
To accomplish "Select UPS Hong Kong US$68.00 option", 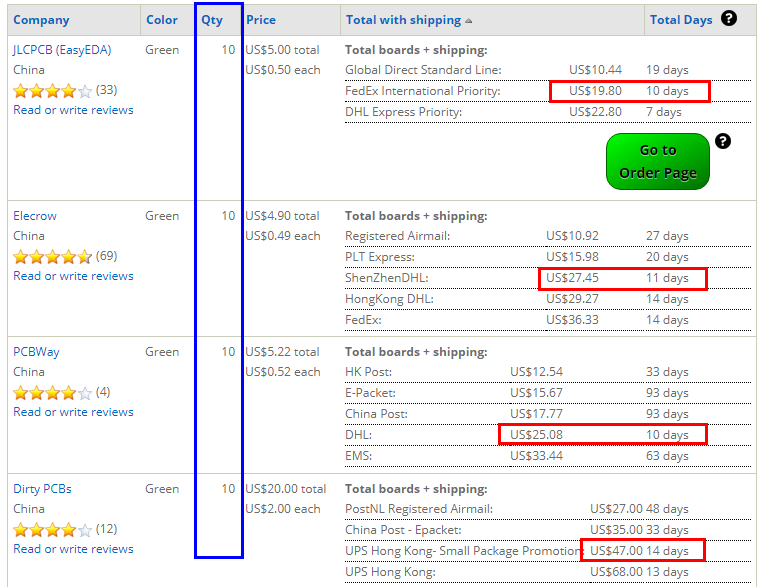I will (548, 572).
